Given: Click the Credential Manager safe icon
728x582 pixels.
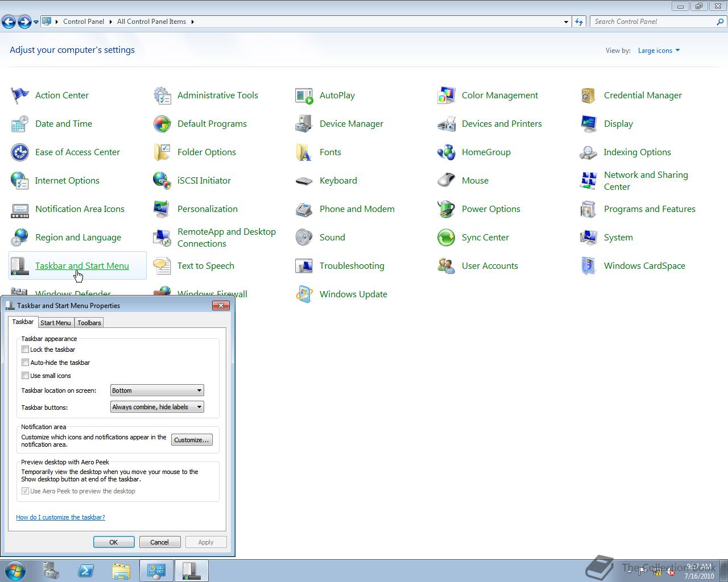Looking at the screenshot, I should (x=589, y=95).
